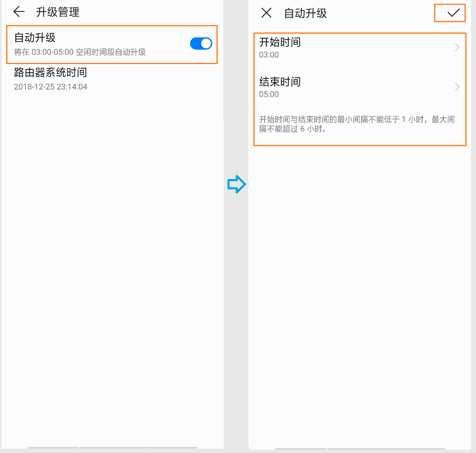Click the 升级管理 page title
This screenshot has height=453, width=476.
(x=57, y=12)
